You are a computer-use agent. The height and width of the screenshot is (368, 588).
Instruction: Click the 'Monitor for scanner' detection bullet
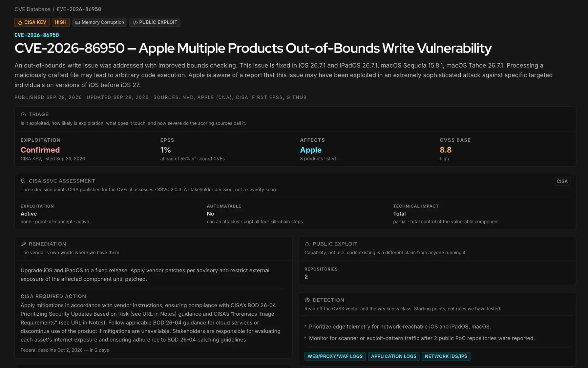click(422, 338)
